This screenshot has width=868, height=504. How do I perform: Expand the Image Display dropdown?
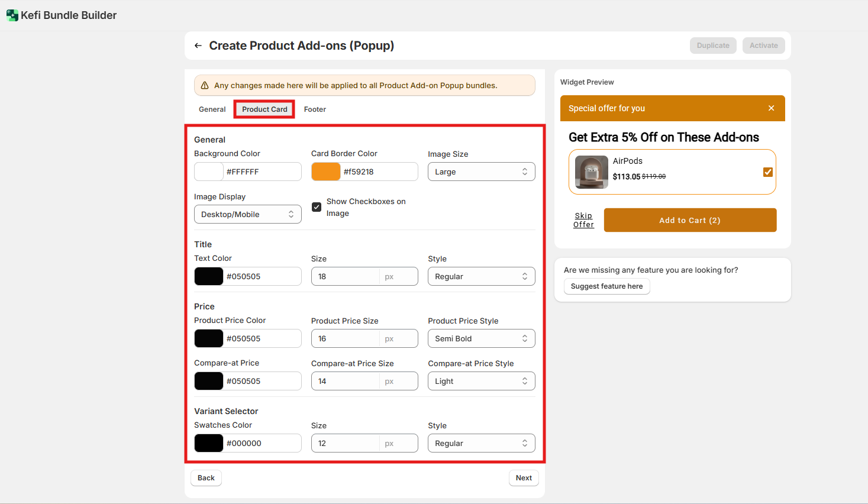point(247,214)
